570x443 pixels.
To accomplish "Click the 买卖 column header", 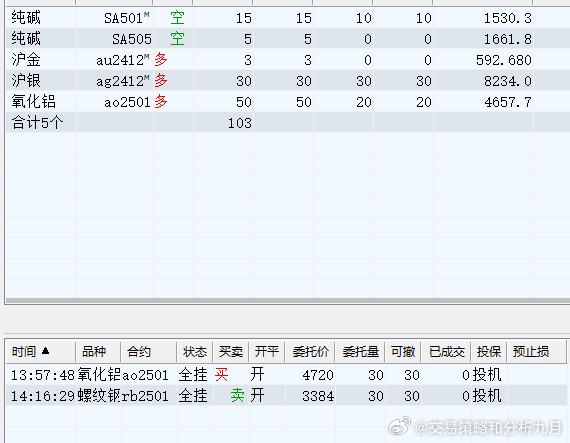I will [x=231, y=351].
